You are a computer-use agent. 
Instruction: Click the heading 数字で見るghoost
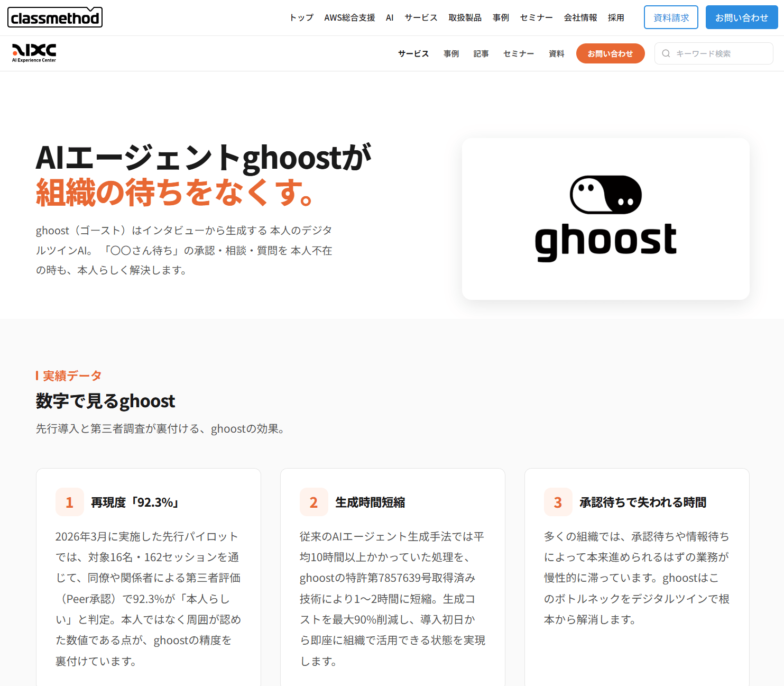click(105, 401)
